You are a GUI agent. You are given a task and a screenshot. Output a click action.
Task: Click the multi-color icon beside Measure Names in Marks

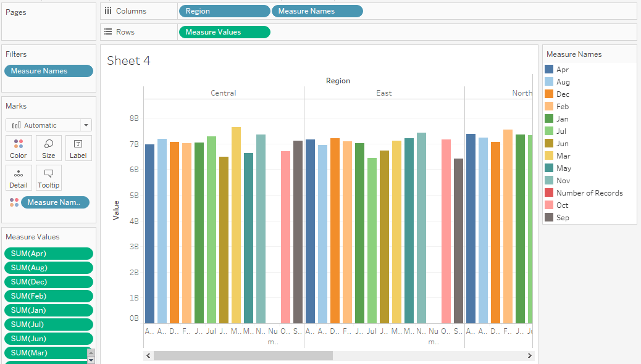tap(13, 202)
